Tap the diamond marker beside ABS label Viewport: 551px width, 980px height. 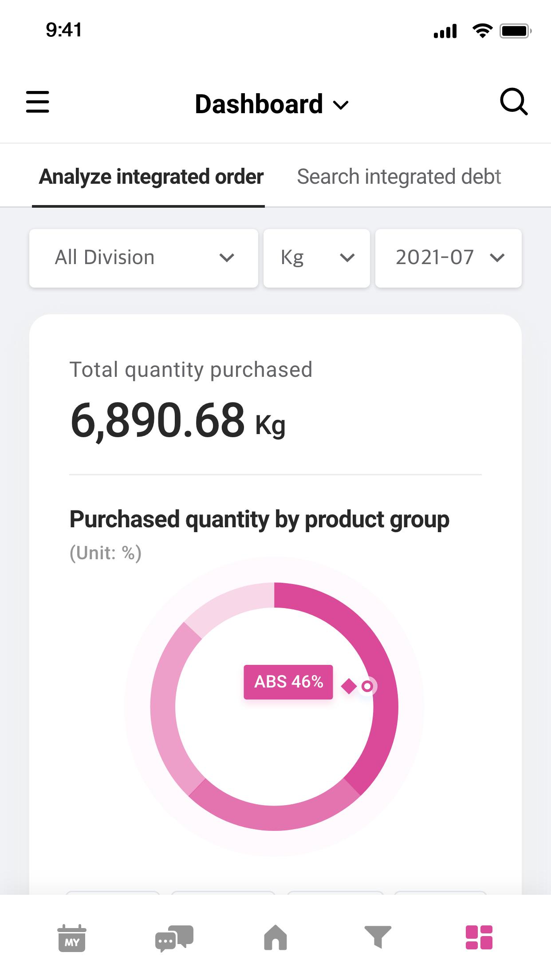pos(349,686)
